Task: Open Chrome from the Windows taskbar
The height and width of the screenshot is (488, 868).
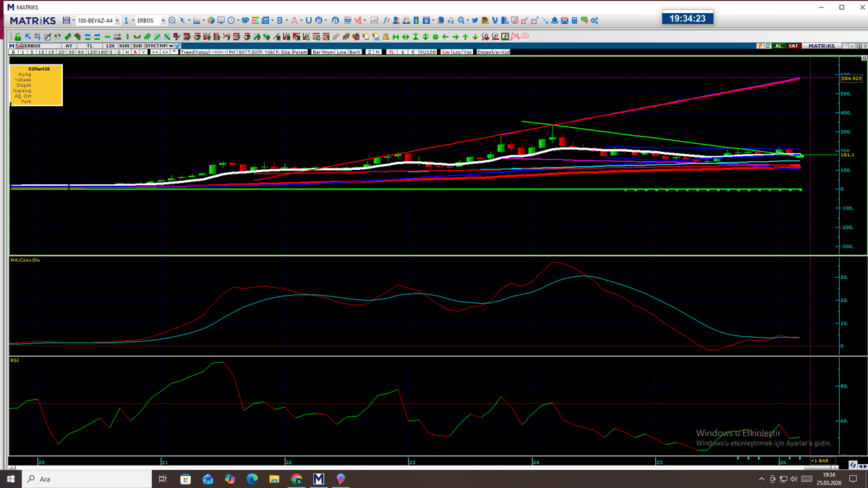Action: point(297,479)
